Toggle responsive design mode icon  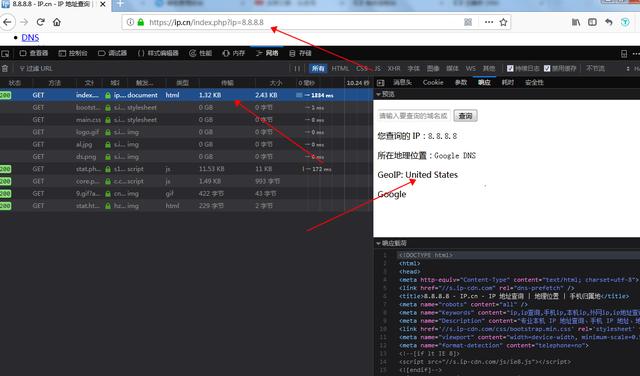tap(624, 53)
